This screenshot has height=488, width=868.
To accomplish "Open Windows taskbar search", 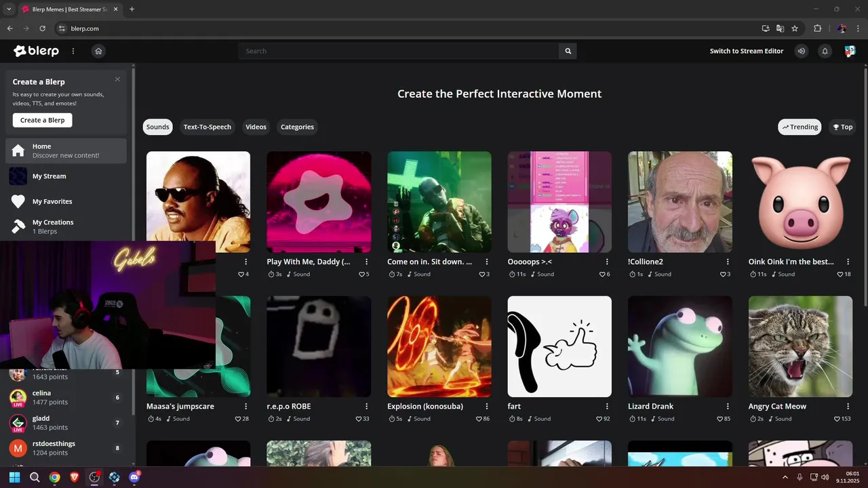I will click(x=35, y=477).
